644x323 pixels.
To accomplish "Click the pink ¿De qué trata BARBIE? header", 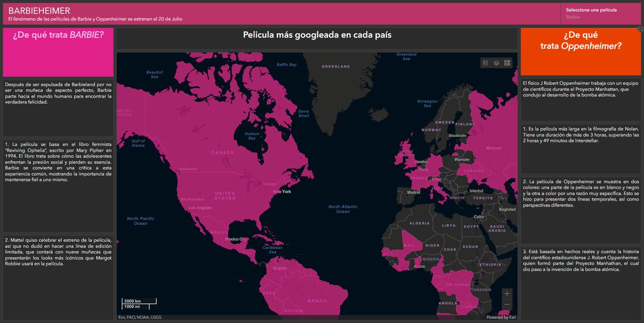I will pyautogui.click(x=58, y=52).
